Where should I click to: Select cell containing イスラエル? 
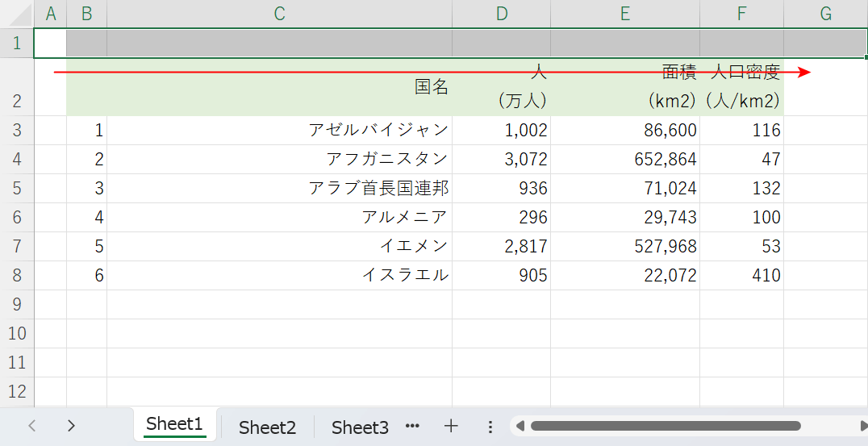280,276
